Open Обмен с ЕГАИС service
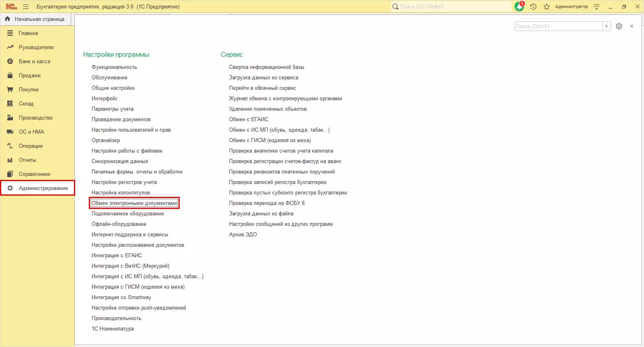The image size is (644, 347). [248, 119]
